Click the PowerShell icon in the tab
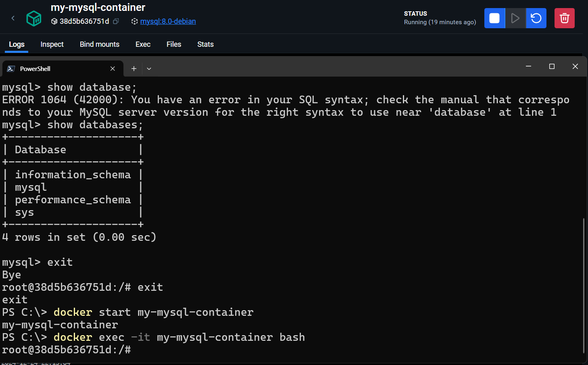 coord(11,69)
